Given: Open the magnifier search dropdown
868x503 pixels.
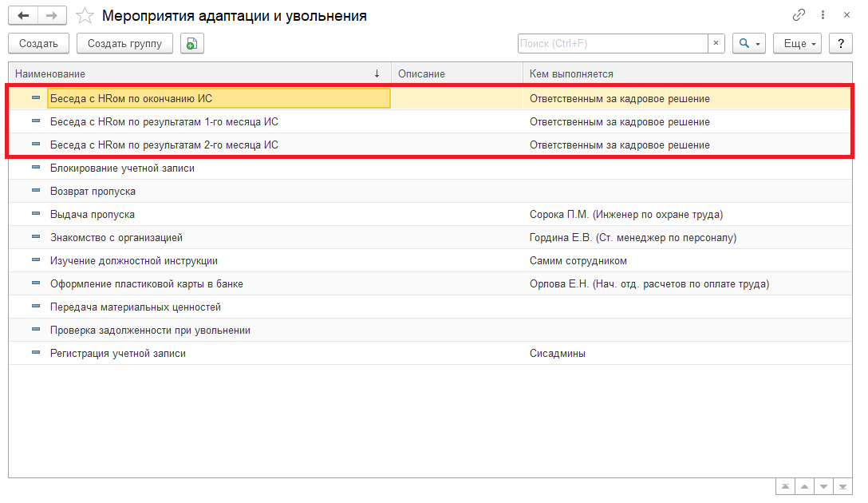Looking at the screenshot, I should coord(749,44).
